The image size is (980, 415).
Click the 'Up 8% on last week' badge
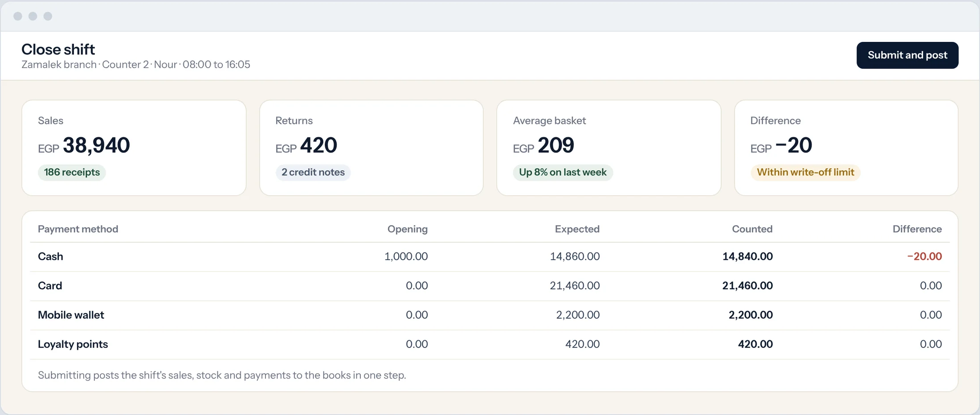(563, 173)
